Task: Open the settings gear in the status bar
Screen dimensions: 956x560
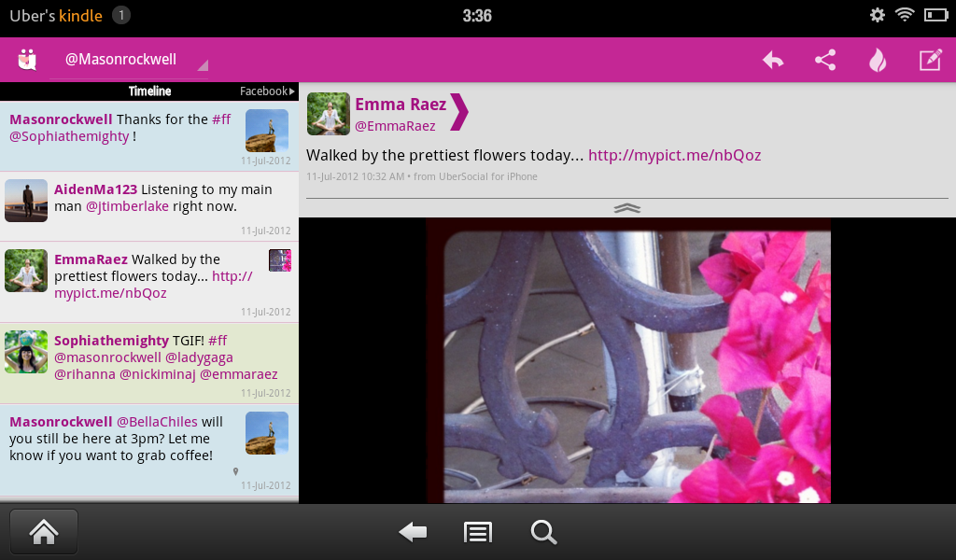Action: tap(876, 15)
